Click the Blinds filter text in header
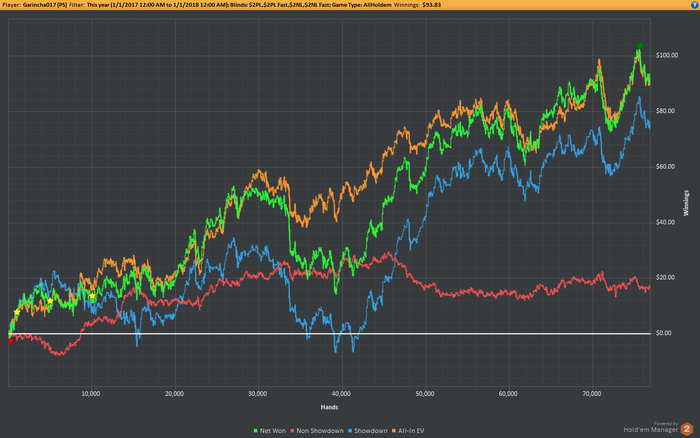Screen dimensions: 700x438 (280, 5)
